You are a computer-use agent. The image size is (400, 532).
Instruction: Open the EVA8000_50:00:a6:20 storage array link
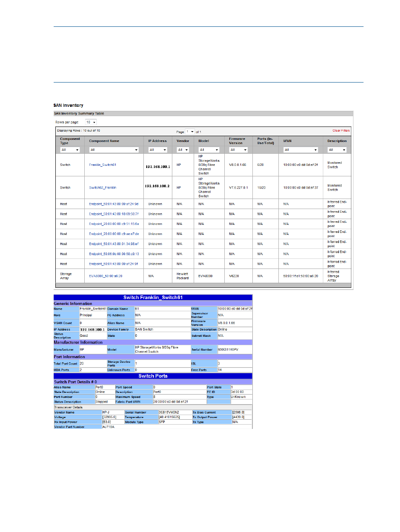[x=106, y=276]
